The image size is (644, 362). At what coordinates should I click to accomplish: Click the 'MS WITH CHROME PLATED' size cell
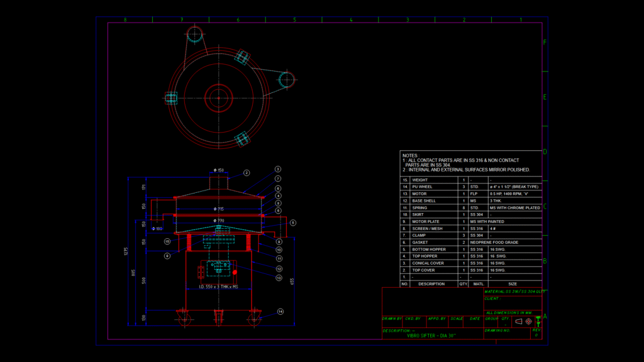pyautogui.click(x=515, y=207)
